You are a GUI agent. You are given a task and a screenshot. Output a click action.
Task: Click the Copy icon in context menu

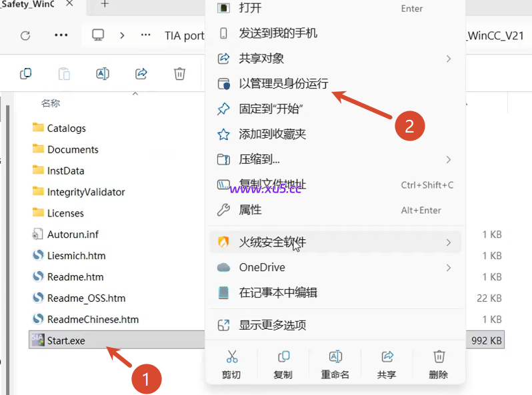pos(283,357)
